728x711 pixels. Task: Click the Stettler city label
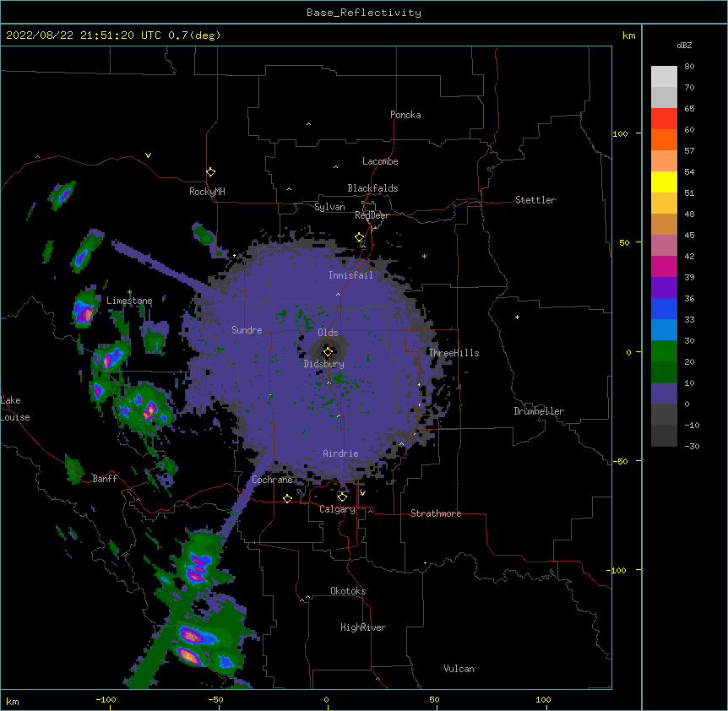coord(535,200)
